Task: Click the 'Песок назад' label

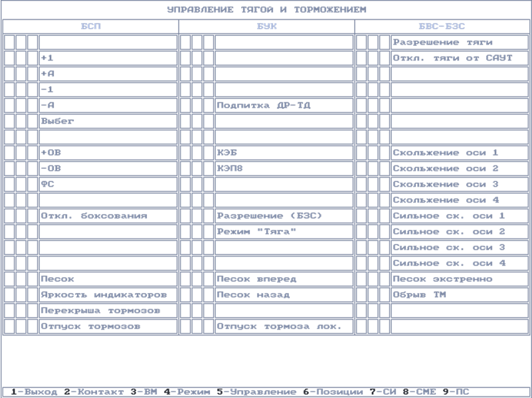Action: (253, 295)
